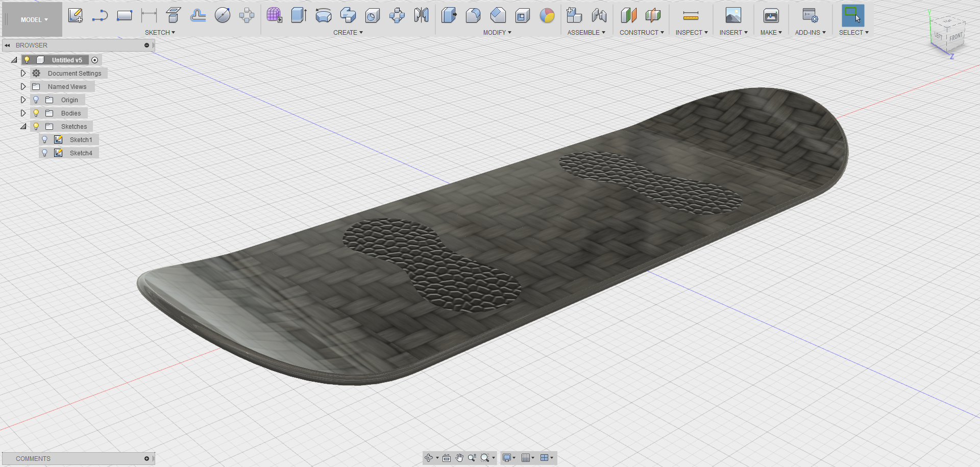This screenshot has height=467, width=980.
Task: Open the SELECT menu on the toolbar
Action: [x=853, y=32]
